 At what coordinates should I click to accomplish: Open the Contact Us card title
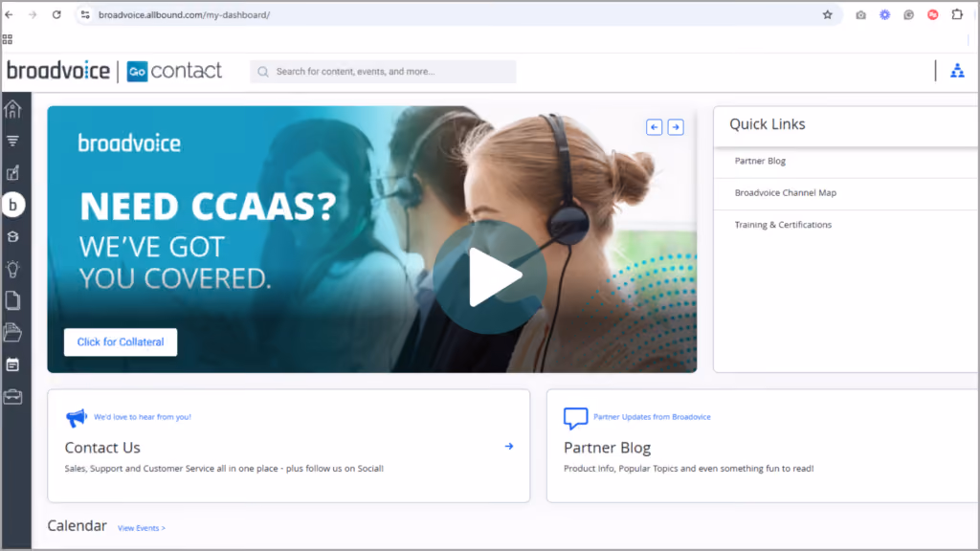click(102, 448)
